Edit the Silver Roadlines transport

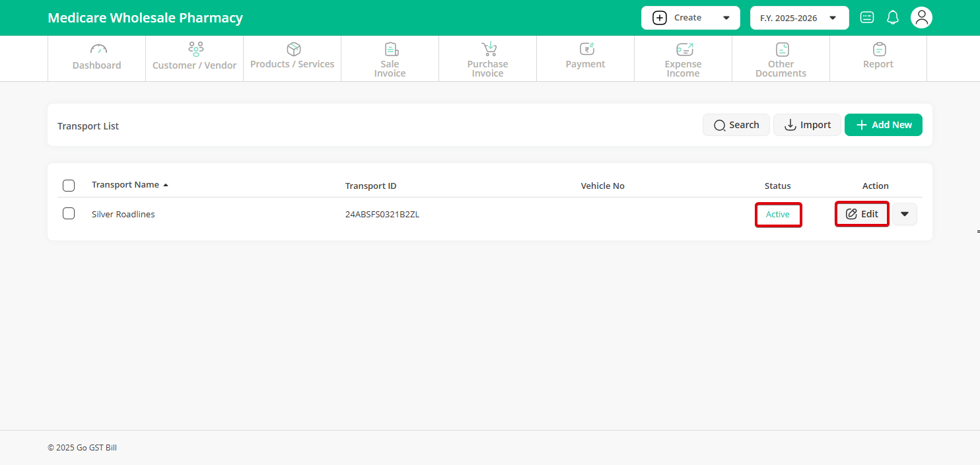862,214
